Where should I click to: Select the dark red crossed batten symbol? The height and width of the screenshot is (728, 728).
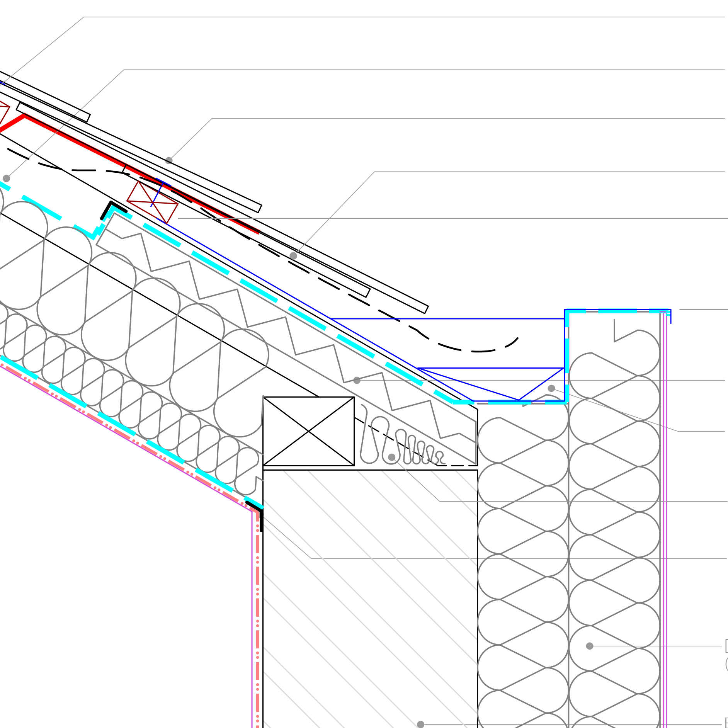[x=152, y=202]
